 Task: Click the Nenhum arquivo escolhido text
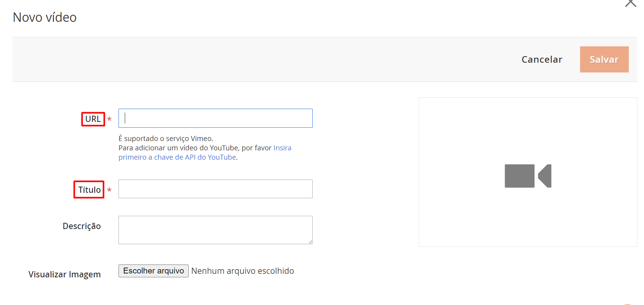click(x=242, y=271)
